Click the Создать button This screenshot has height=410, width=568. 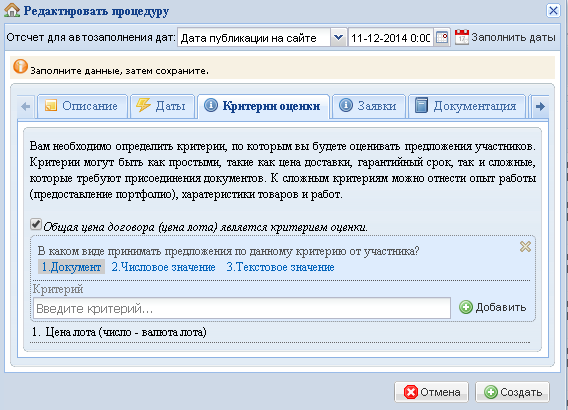click(x=512, y=392)
